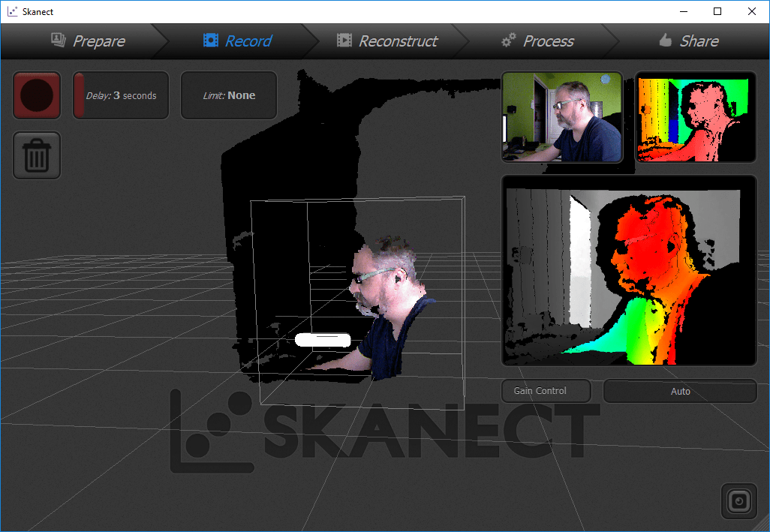The image size is (770, 532).
Task: Click the Delay: 3 seconds setting
Action: point(120,95)
